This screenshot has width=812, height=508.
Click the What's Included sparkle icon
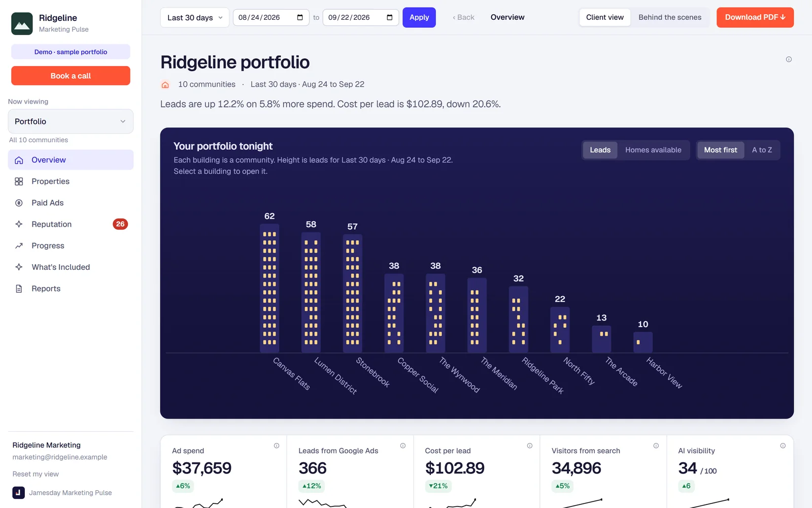pyautogui.click(x=19, y=267)
